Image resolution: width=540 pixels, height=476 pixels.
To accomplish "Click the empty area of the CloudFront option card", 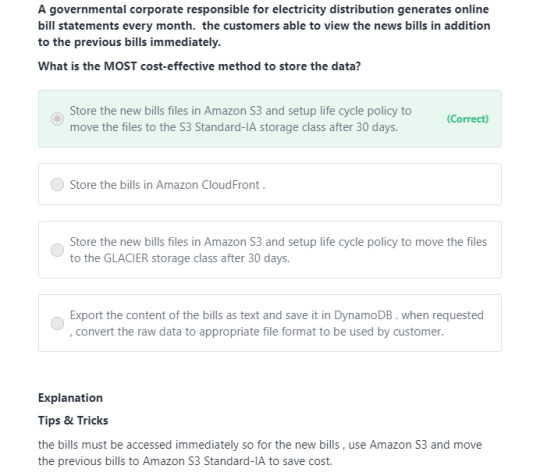I will click(382, 185).
